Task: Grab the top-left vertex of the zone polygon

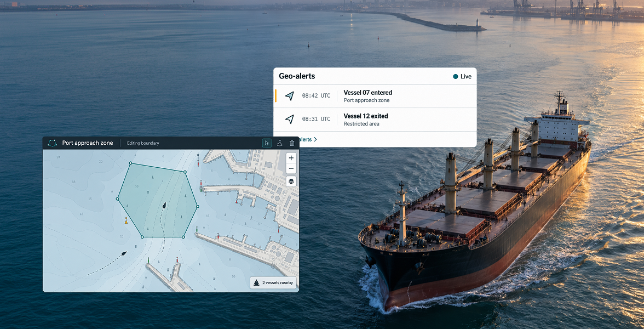Action: pos(130,163)
